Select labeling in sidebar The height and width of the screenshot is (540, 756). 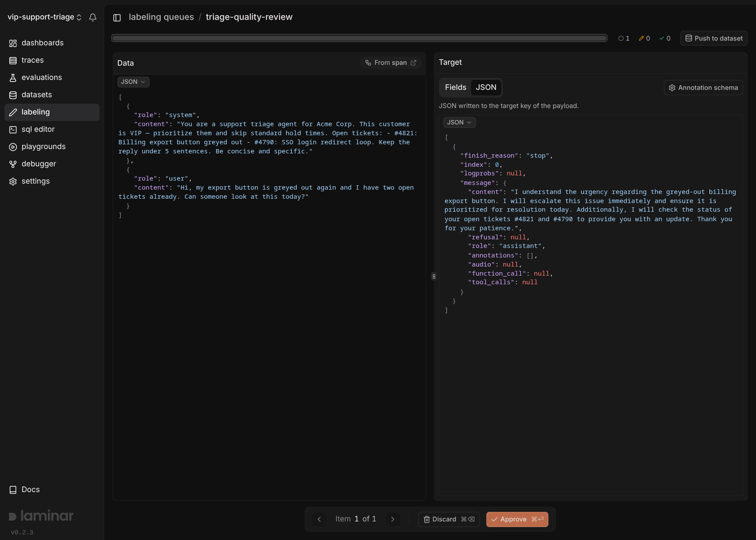pyautogui.click(x=52, y=112)
